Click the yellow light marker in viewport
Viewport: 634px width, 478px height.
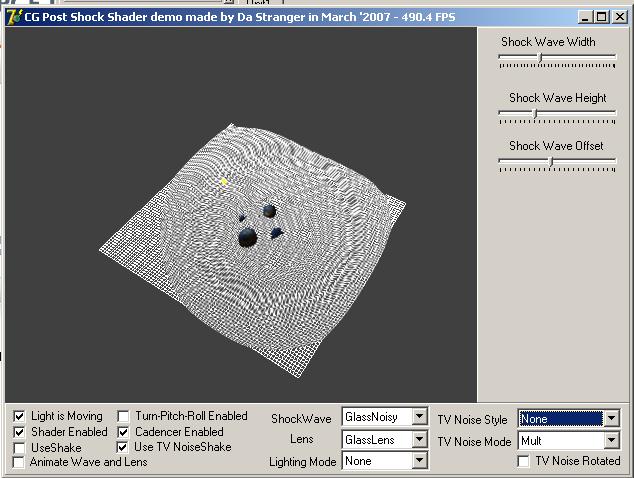(x=224, y=182)
